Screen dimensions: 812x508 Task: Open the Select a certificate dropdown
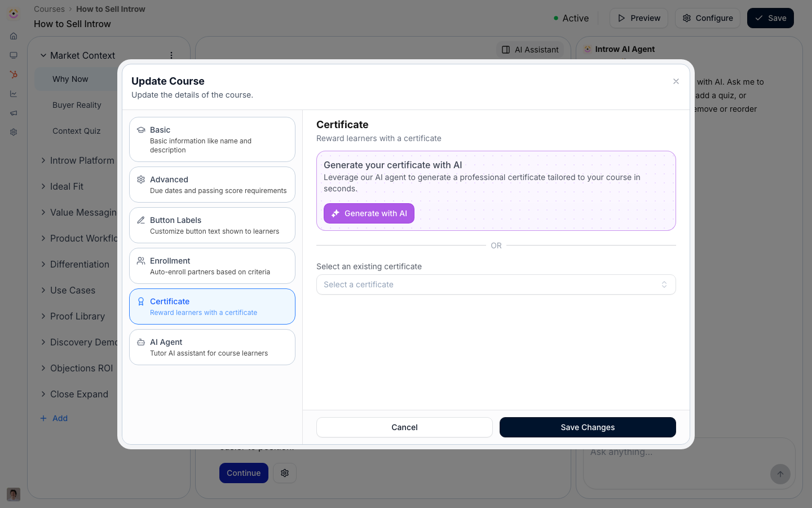click(496, 284)
